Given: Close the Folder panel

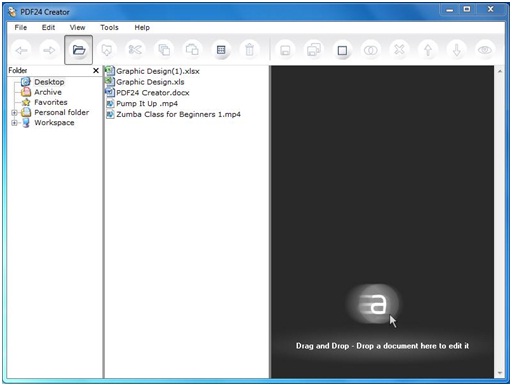Looking at the screenshot, I should pos(96,71).
